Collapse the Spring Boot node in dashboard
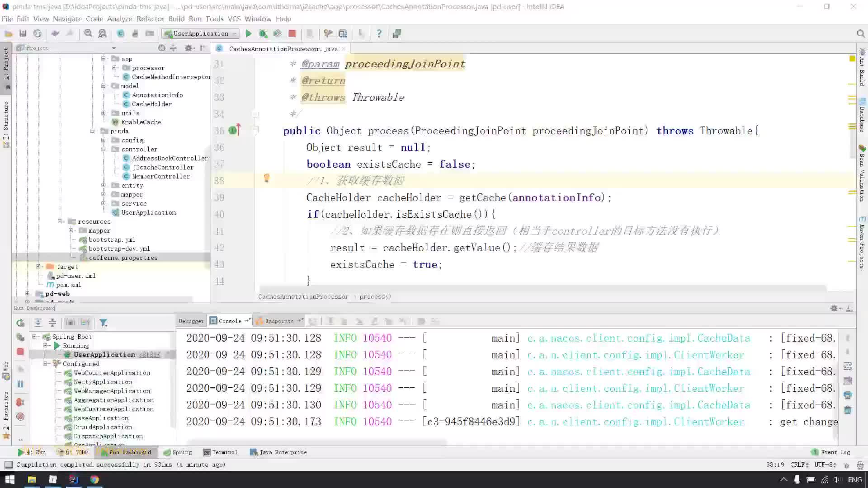Image resolution: width=868 pixels, height=488 pixels. 34,337
